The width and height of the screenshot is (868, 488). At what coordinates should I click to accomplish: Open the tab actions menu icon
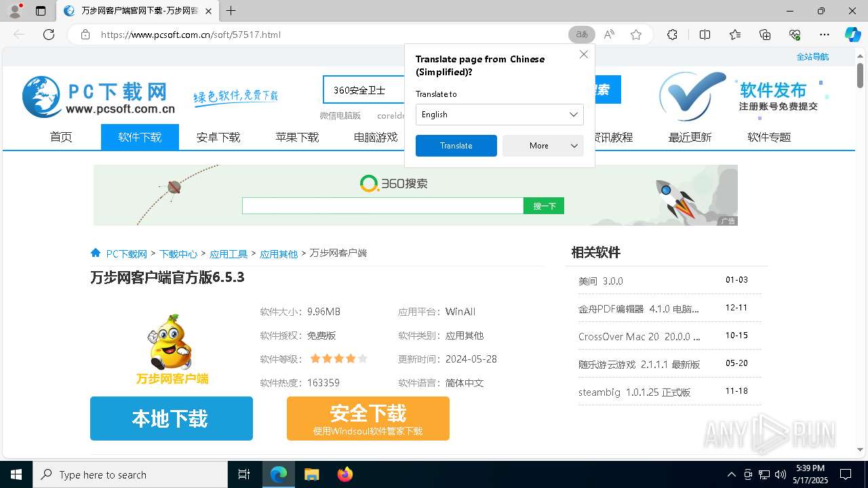pos(41,11)
